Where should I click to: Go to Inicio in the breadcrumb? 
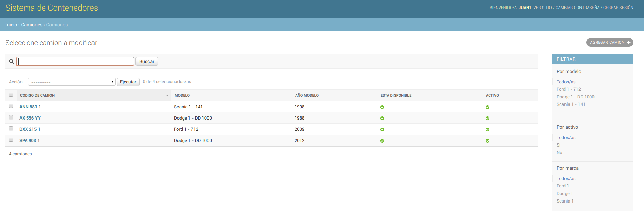point(11,25)
